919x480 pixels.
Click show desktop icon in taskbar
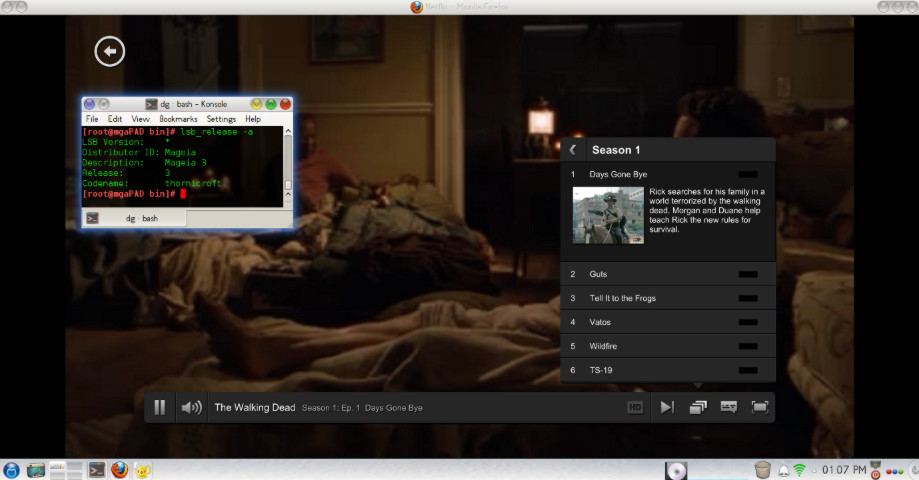pos(36,470)
